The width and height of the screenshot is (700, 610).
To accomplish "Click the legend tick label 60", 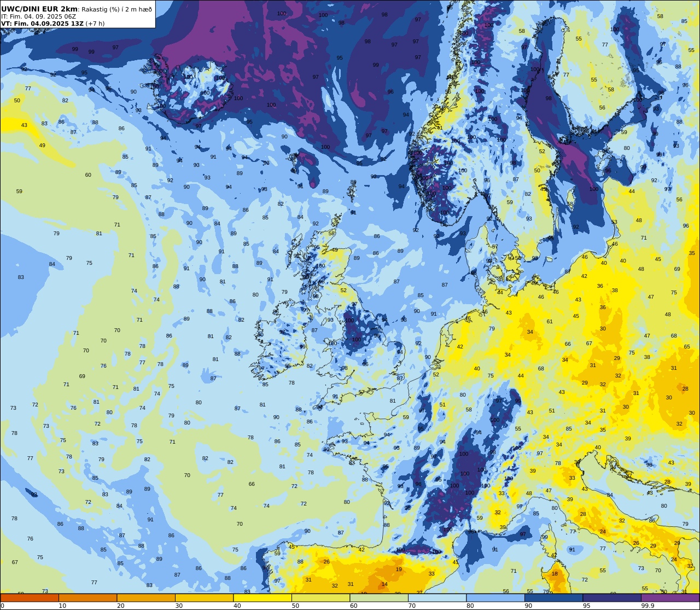I will (354, 606).
